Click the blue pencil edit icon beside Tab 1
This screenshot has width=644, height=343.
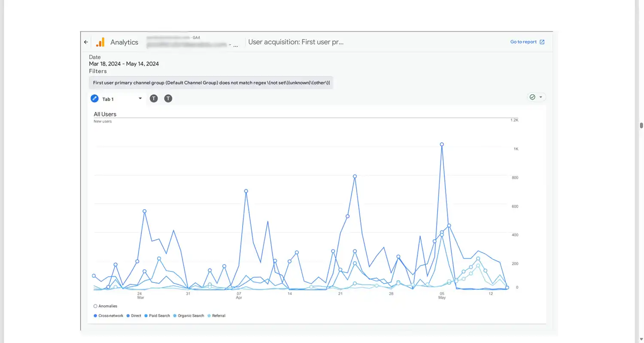pos(94,98)
